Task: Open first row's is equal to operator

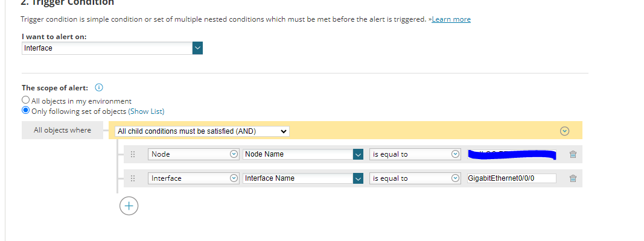Action: pos(455,154)
